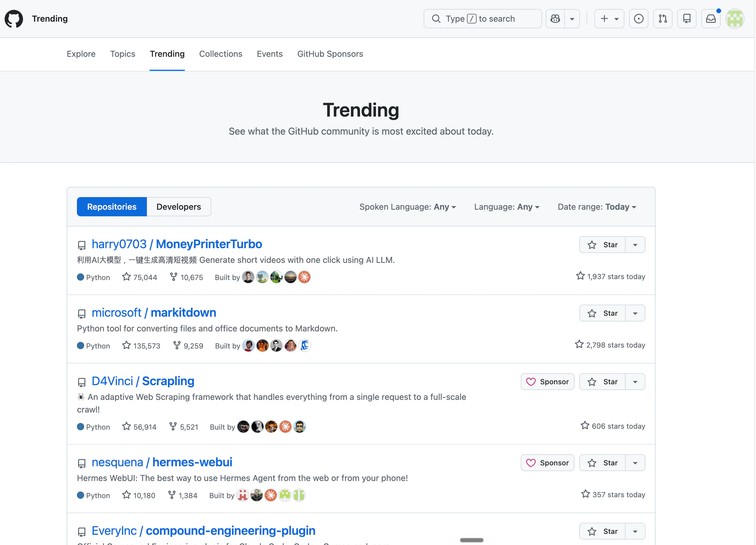The width and height of the screenshot is (756, 545).
Task: Open the Language filter dropdown
Action: [507, 207]
